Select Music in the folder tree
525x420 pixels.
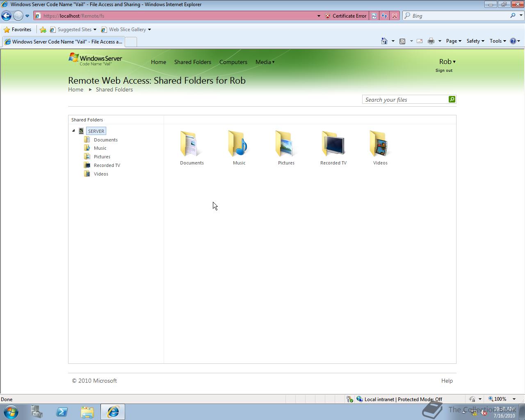(100, 148)
